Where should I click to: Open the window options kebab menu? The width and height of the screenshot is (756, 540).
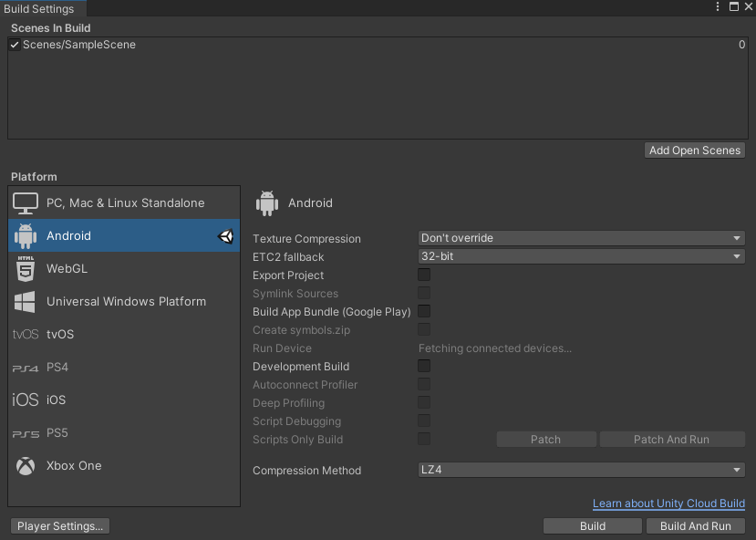tap(718, 6)
